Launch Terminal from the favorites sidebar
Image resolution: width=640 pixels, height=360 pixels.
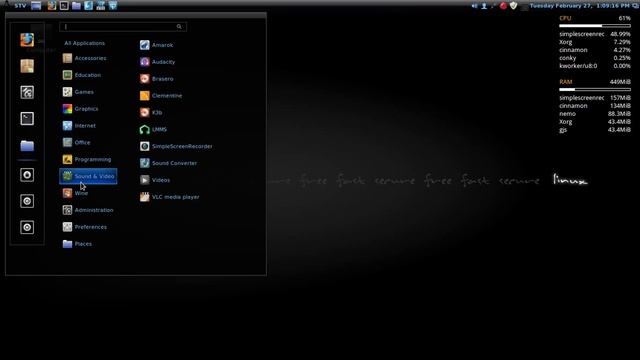pos(27,119)
